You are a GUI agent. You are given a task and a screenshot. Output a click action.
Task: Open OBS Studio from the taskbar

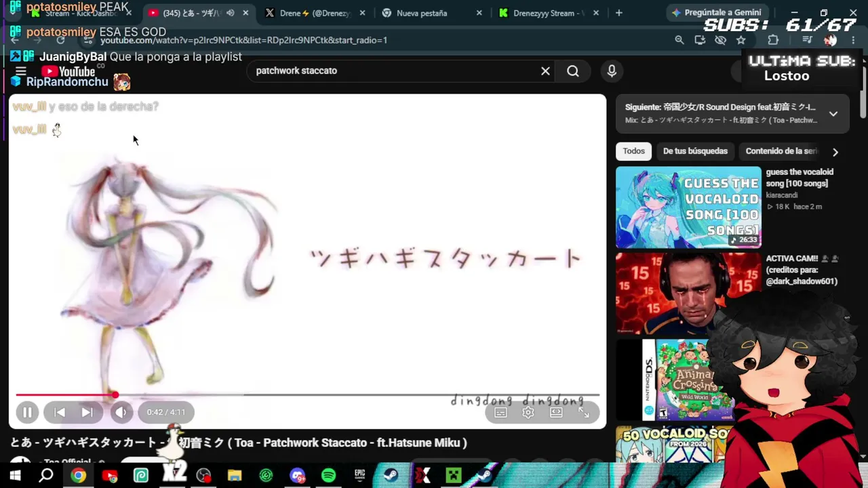[x=203, y=475]
